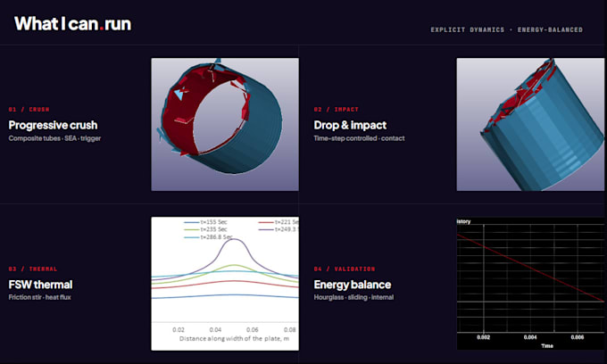Select the 'Progressive crush' title
This screenshot has width=607, height=364.
[x=53, y=125]
